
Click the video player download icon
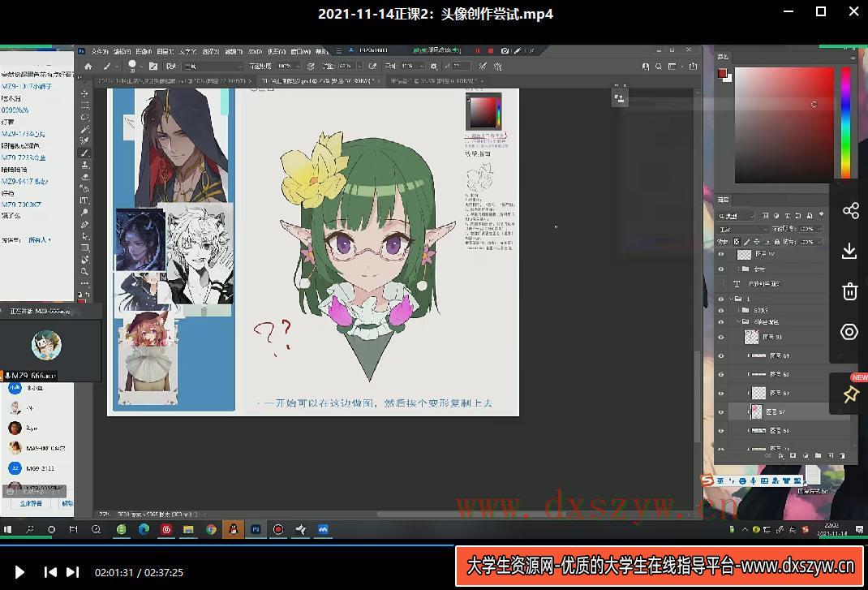pos(849,251)
